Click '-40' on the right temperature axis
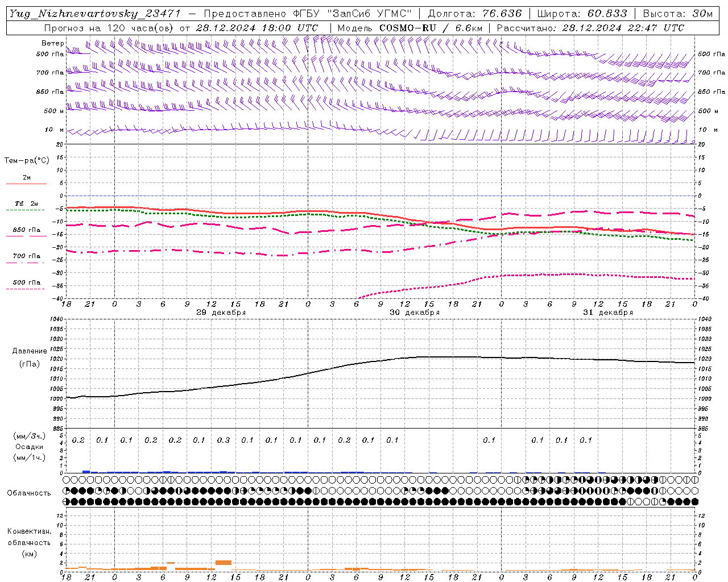This screenshot has height=582, width=728. click(704, 299)
